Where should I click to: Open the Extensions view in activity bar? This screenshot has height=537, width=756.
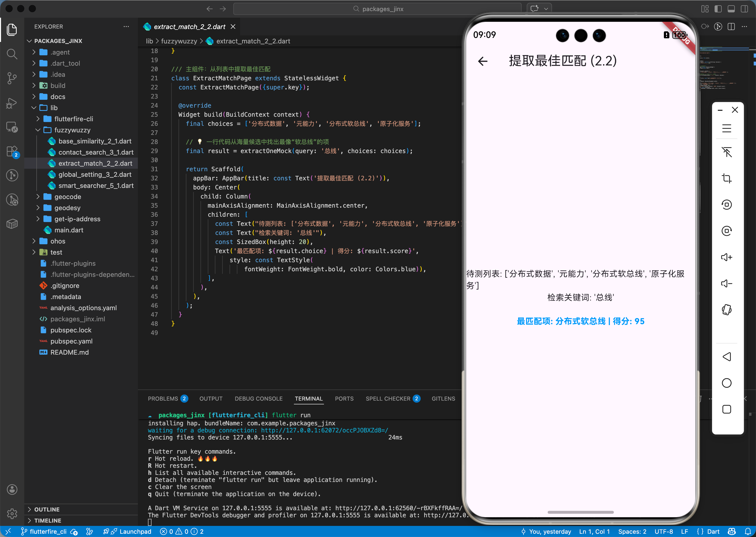click(12, 152)
